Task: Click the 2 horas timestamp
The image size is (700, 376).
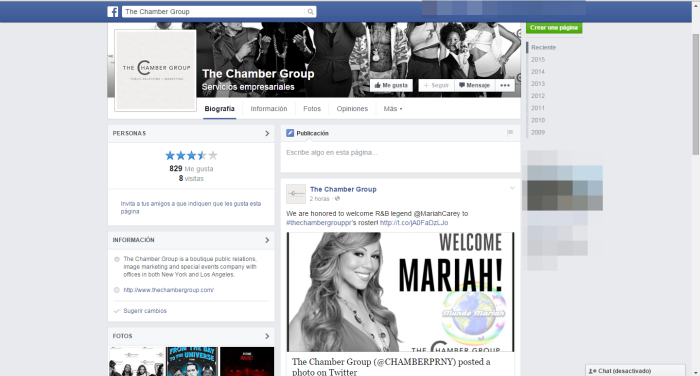Action: [320, 199]
